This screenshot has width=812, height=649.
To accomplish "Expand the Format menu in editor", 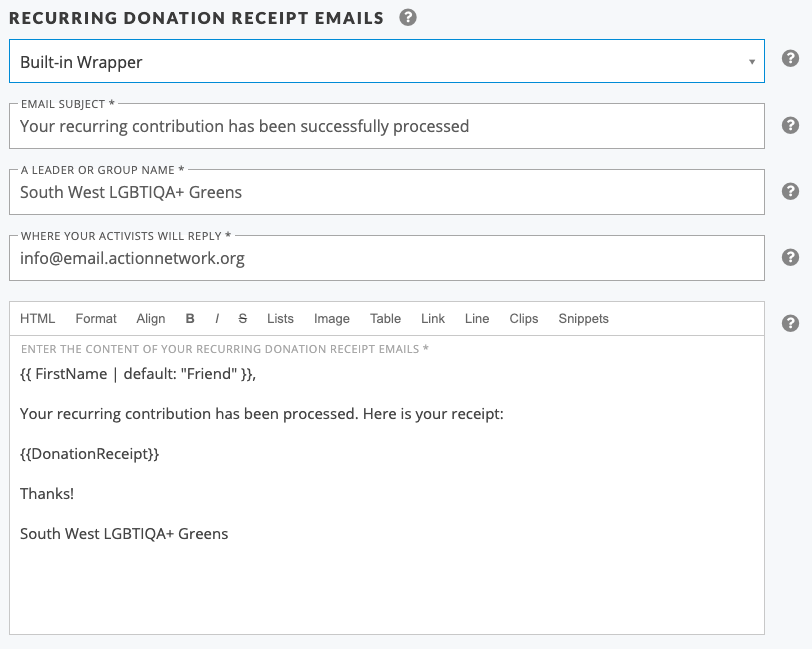I will [x=96, y=319].
